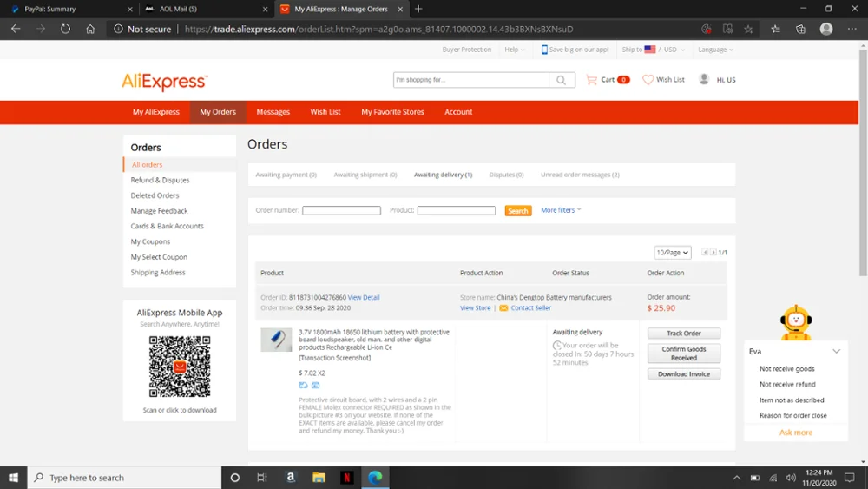Switch to the AOL Mail (5) tab

[x=205, y=9]
